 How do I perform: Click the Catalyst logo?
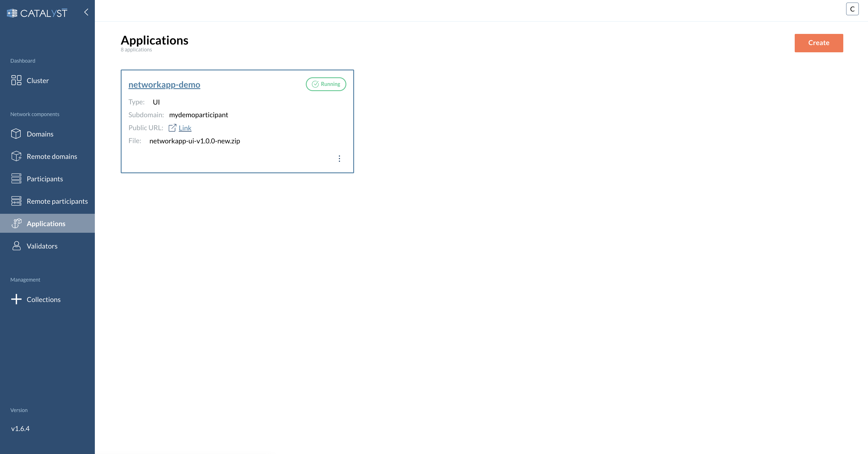37,13
